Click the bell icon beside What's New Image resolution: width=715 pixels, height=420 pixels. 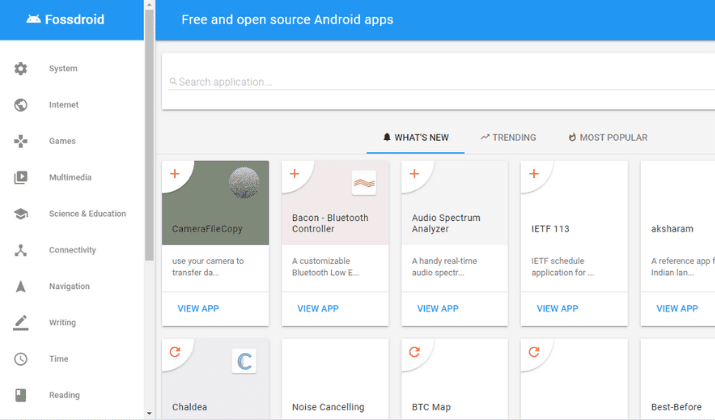coord(387,137)
